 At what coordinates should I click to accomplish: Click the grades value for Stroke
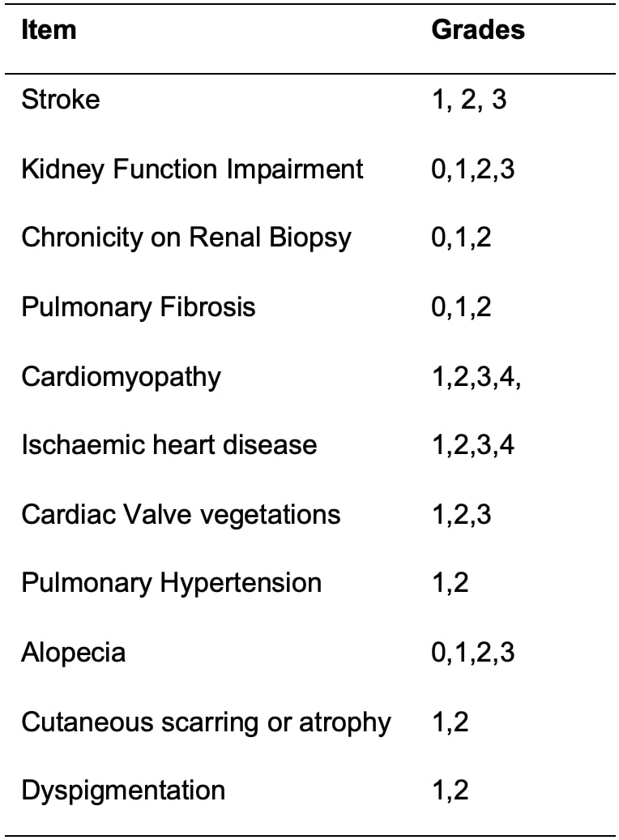[x=469, y=100]
